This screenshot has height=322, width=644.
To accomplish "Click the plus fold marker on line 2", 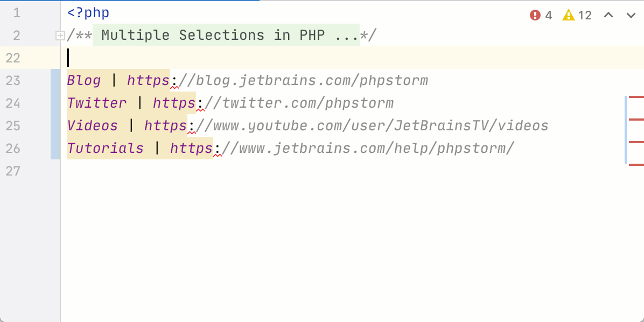I will (x=60, y=35).
